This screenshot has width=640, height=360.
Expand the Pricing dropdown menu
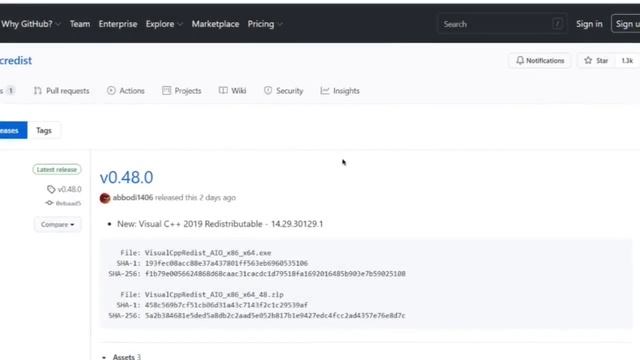coord(265,24)
